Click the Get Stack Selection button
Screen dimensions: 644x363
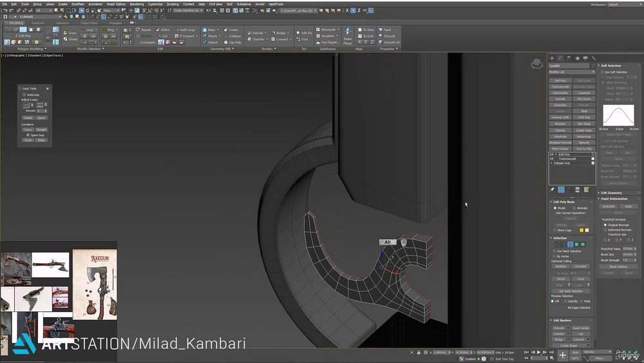coord(571,291)
